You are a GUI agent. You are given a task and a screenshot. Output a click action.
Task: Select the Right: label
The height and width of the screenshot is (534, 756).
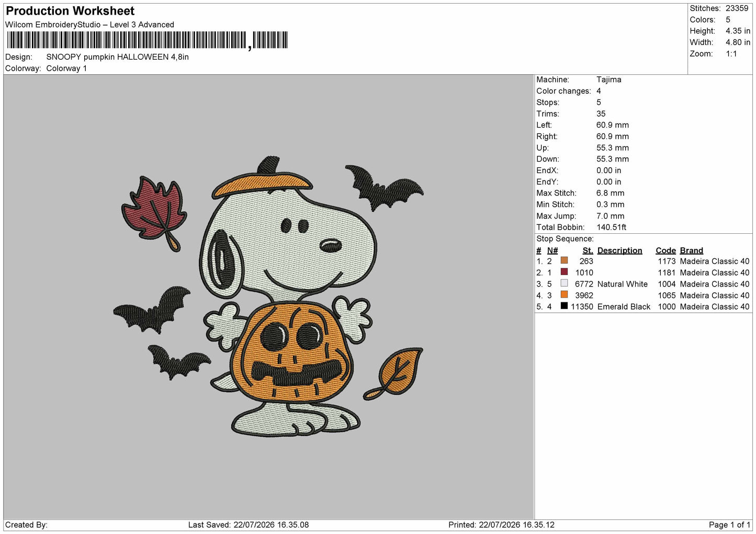tap(547, 137)
